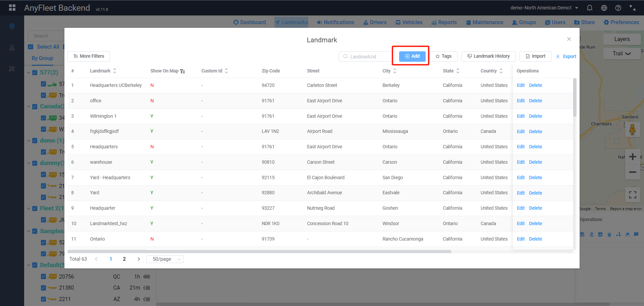
Task: Sort by State column arrows
Action: click(458, 71)
